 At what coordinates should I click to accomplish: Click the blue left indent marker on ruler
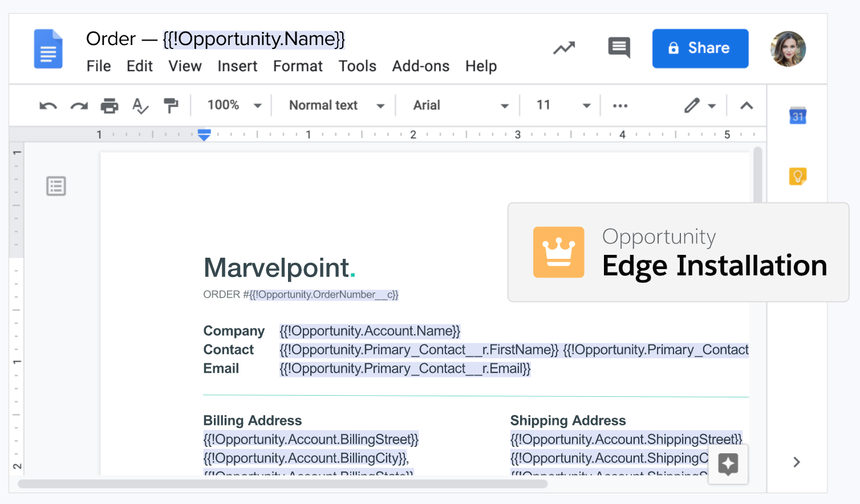[x=204, y=135]
